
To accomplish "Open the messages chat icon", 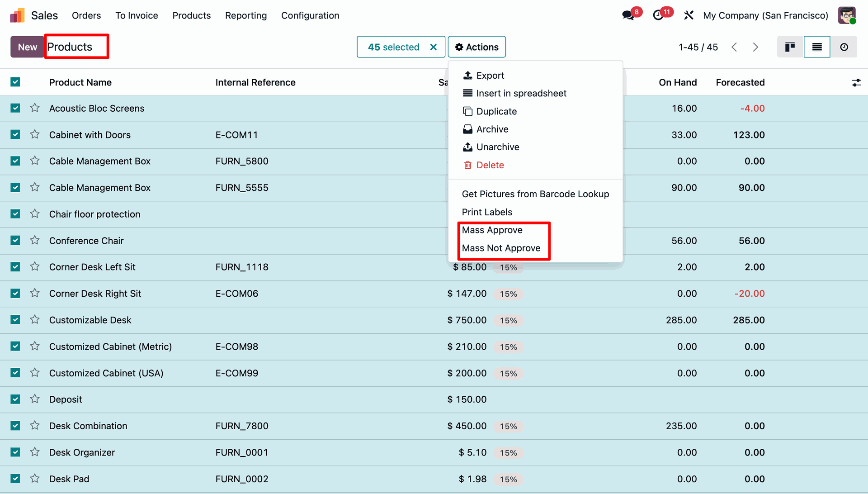I will click(628, 15).
